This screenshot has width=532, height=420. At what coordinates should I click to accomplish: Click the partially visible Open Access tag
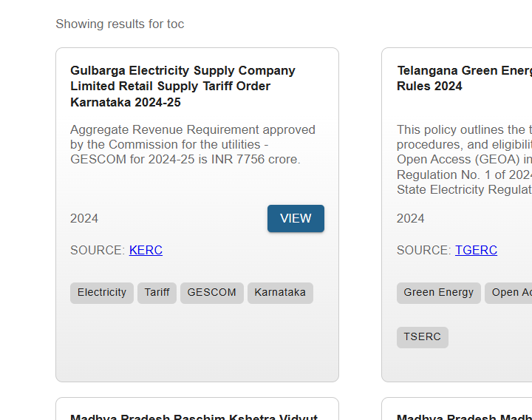click(x=511, y=293)
